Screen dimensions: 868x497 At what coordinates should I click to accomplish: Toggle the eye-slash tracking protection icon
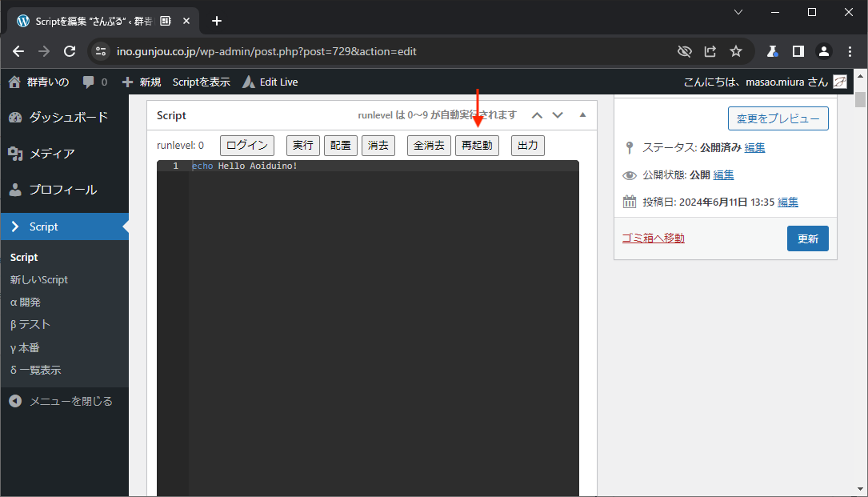coord(684,51)
